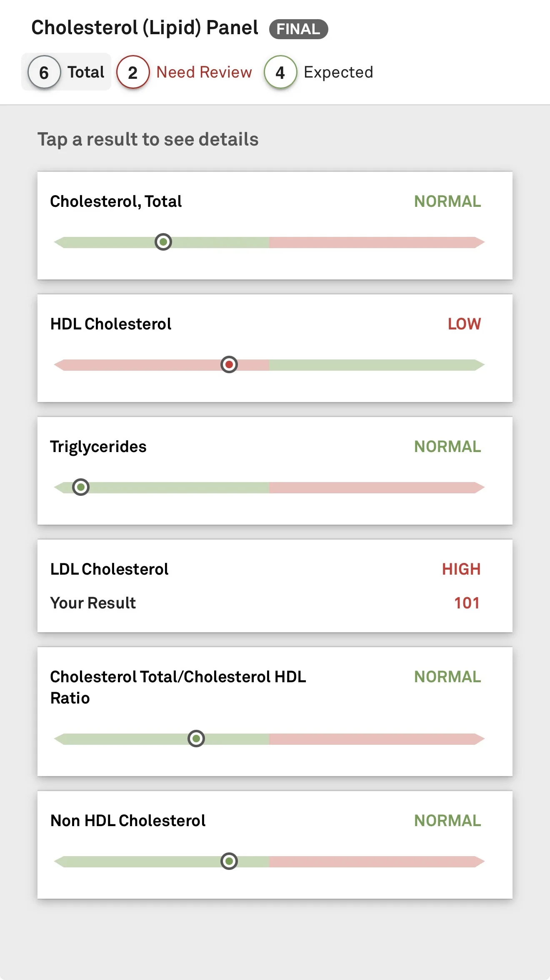Click the Cholesterol, Total range marker

click(x=163, y=242)
